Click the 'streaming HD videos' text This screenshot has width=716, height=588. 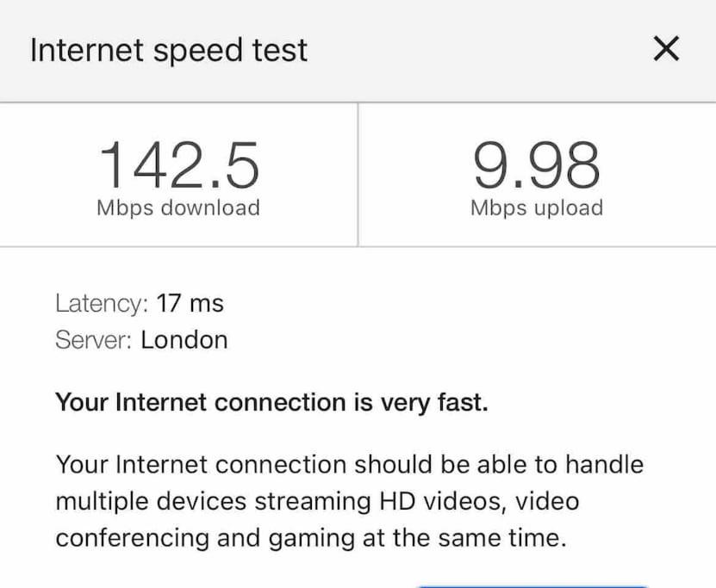tap(381, 501)
